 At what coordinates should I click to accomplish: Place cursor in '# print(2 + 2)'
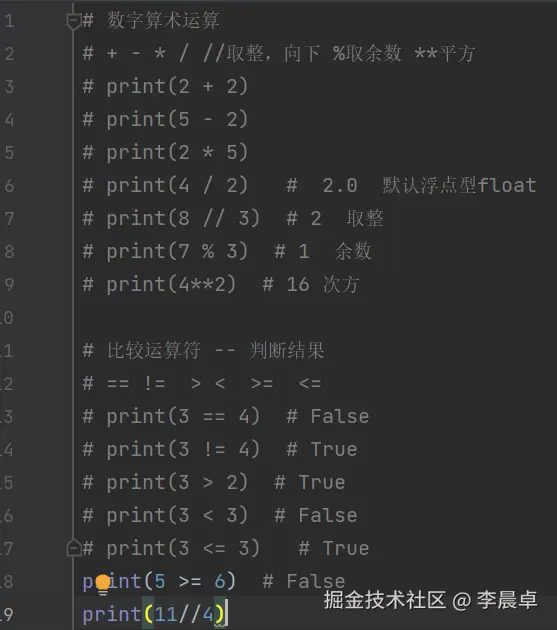165,87
